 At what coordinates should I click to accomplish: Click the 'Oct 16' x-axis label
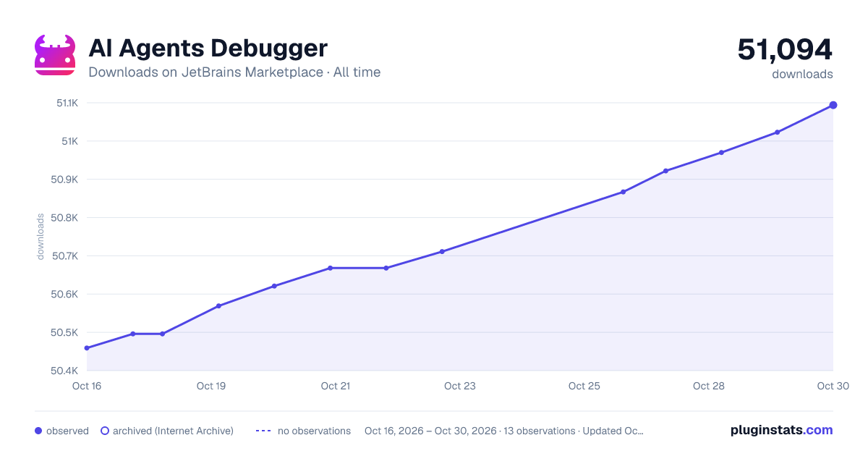87,386
